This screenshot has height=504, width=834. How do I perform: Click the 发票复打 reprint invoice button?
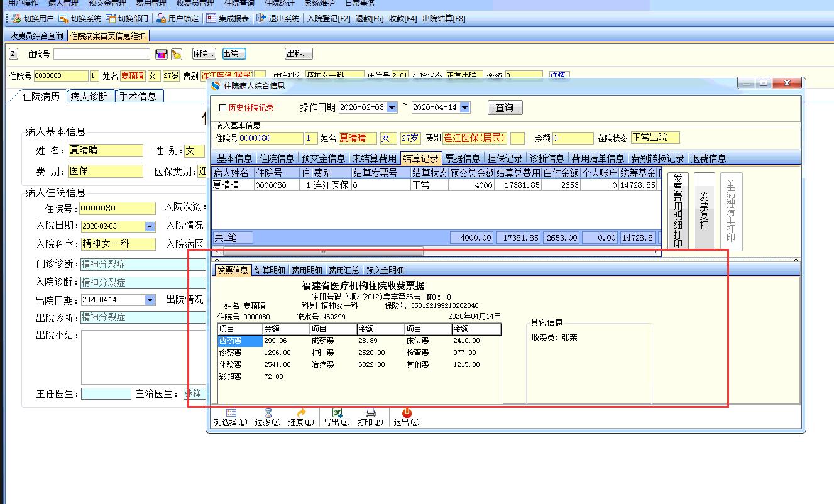pos(705,211)
